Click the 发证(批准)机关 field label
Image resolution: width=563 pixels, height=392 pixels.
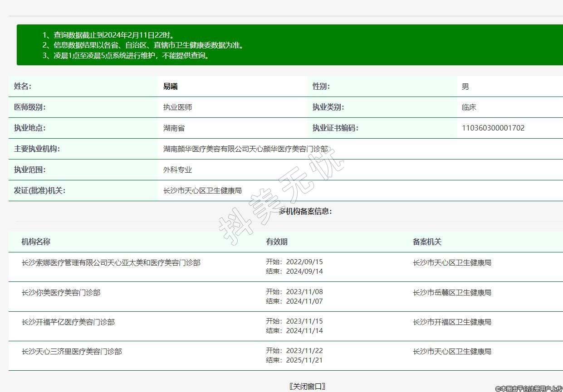coord(39,190)
